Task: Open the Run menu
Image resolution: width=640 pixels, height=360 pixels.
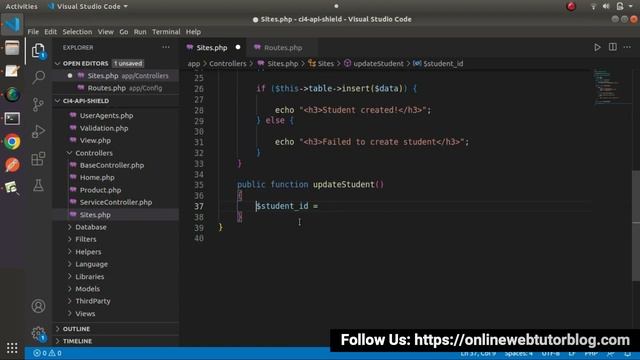Action: click(140, 32)
